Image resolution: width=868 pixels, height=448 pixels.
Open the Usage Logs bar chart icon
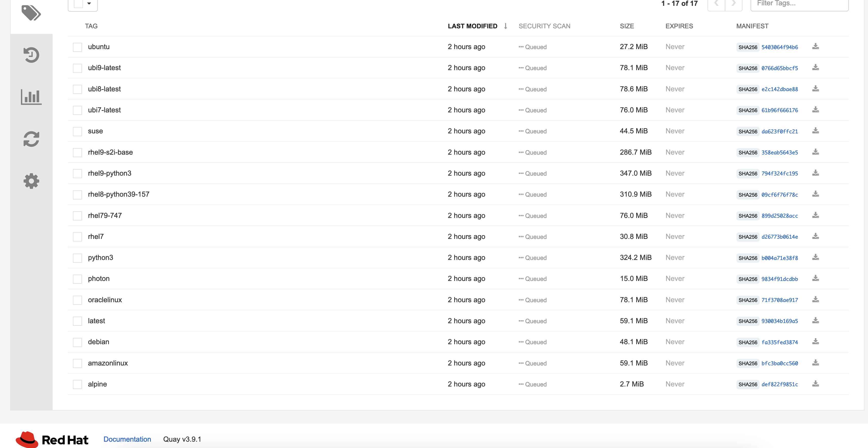pyautogui.click(x=31, y=97)
